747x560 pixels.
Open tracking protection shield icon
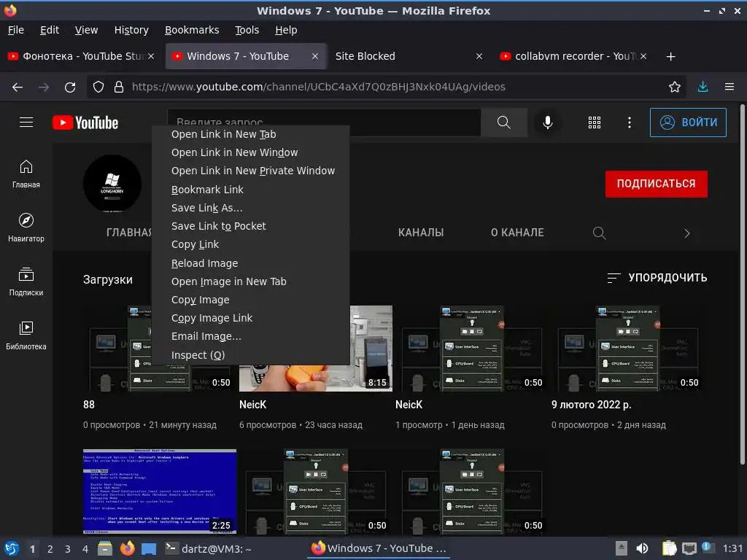[x=98, y=87]
